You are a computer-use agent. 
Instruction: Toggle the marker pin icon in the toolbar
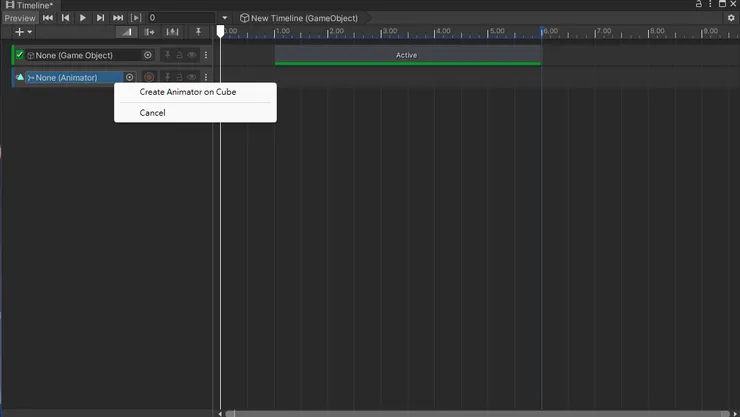(198, 32)
